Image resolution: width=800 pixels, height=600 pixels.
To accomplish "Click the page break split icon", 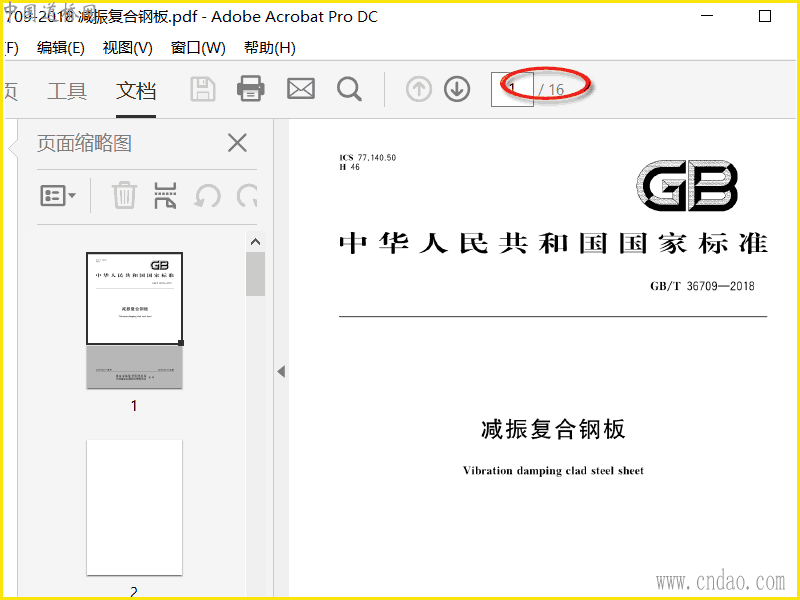I will (165, 196).
